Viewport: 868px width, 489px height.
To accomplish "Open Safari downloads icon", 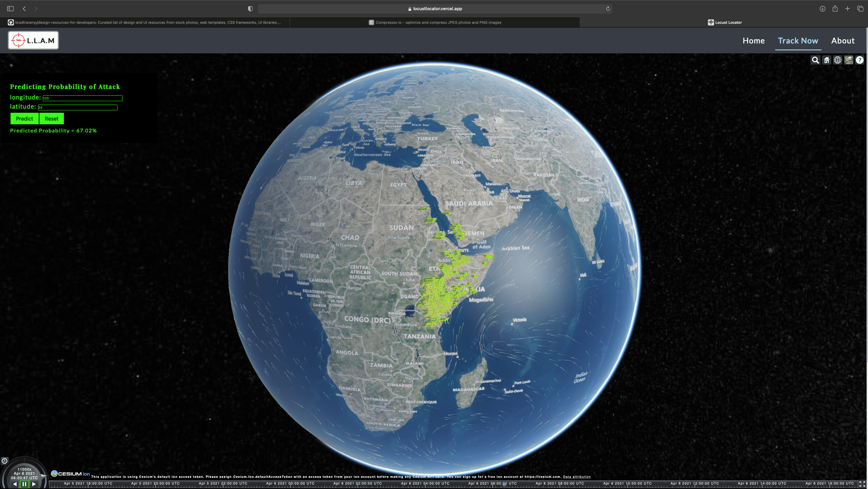I will click(x=822, y=9).
